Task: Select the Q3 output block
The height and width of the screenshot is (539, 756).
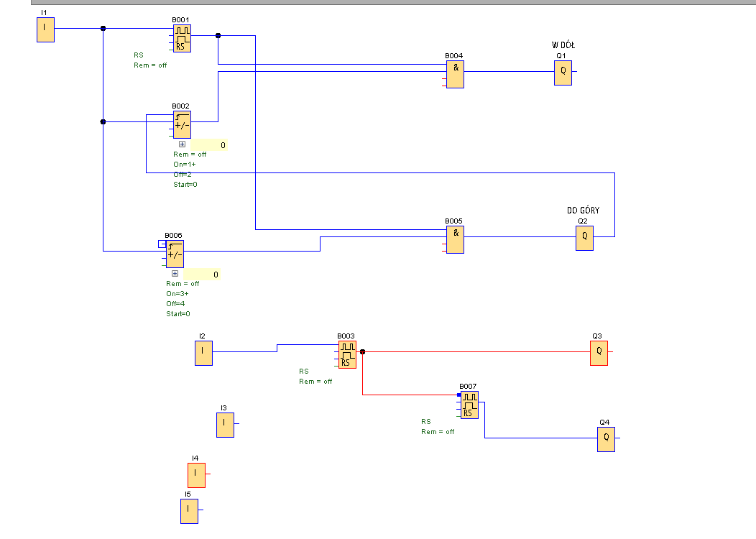Action: [599, 354]
